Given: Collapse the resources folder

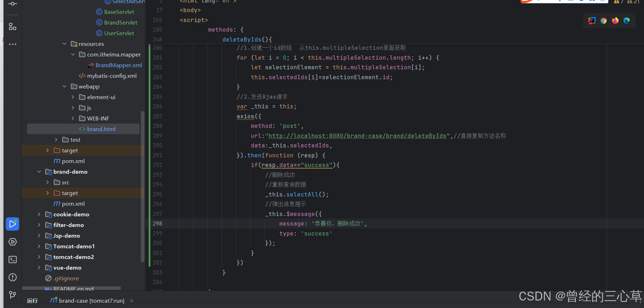Looking at the screenshot, I should pyautogui.click(x=64, y=44).
